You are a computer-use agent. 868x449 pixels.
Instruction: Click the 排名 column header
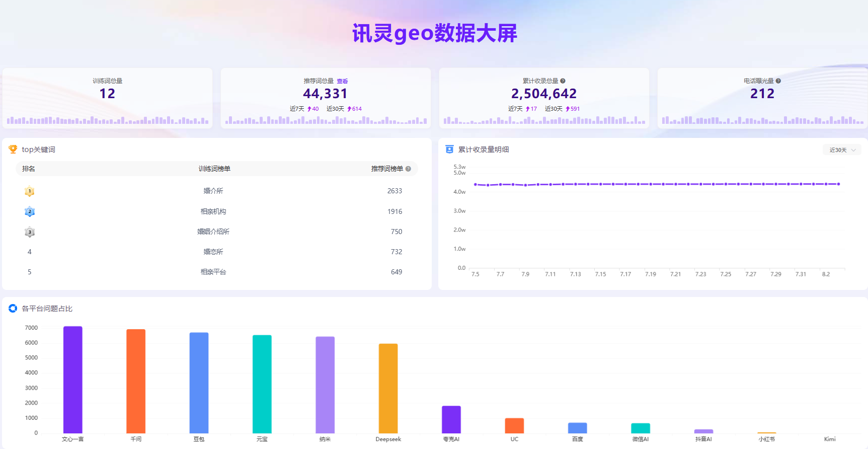29,169
